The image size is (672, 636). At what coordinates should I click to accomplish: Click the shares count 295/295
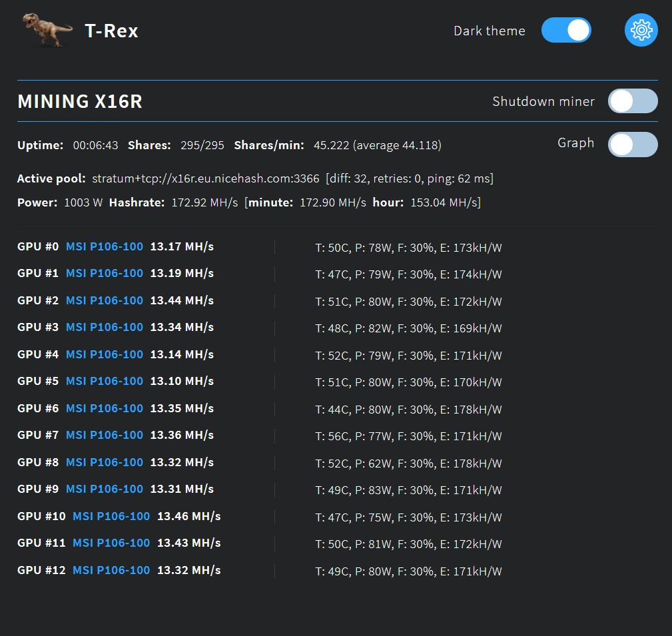202,146
